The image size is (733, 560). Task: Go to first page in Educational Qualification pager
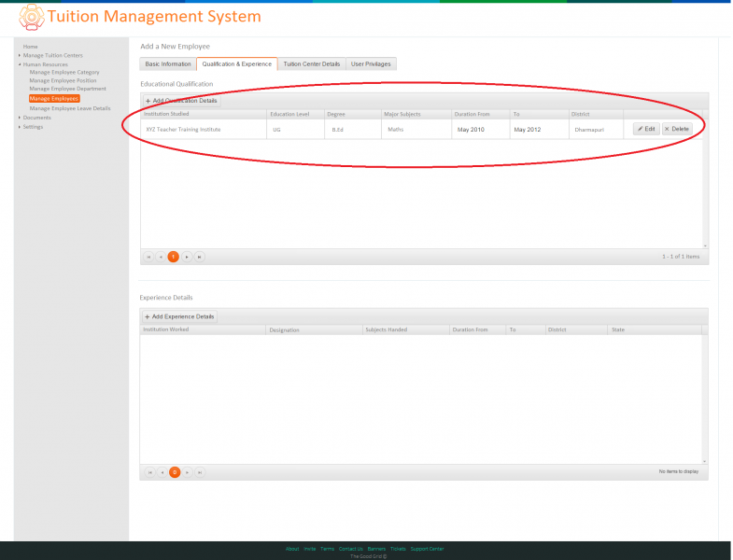click(x=148, y=257)
